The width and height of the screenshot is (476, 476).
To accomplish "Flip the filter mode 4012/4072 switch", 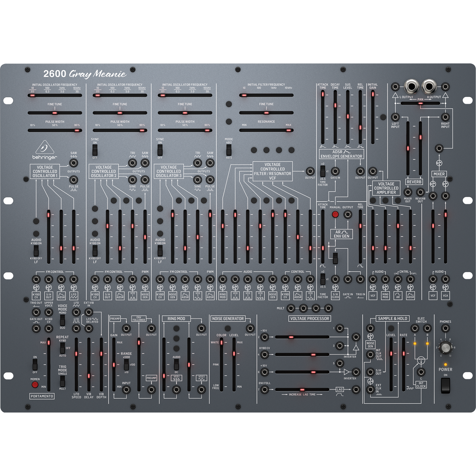I will (x=229, y=150).
